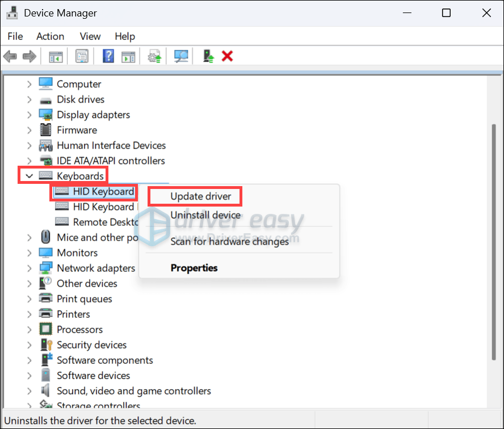The height and width of the screenshot is (429, 504).
Task: Expand the Network adapters category
Action: [x=30, y=268]
